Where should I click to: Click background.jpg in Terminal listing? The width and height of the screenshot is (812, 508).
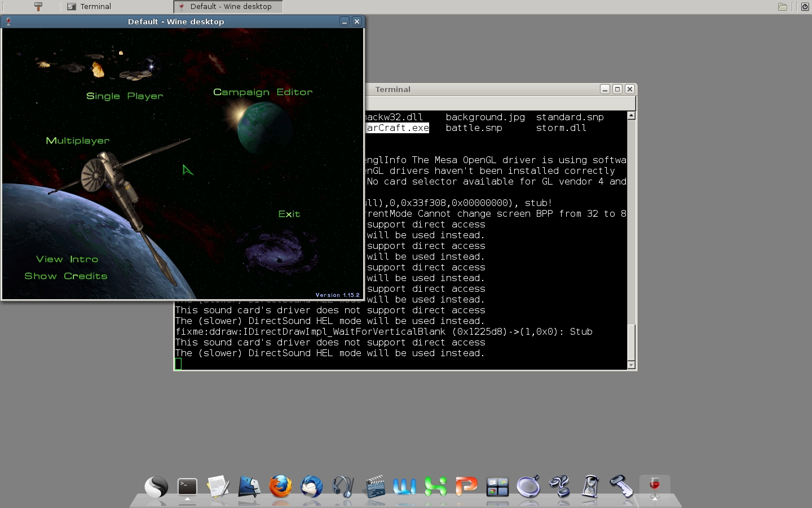pyautogui.click(x=486, y=117)
